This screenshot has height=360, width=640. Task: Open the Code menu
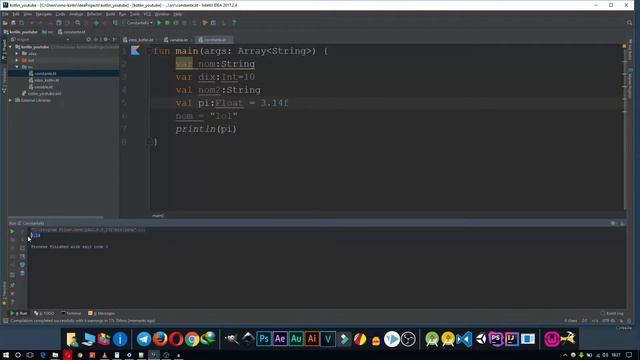pos(60,14)
